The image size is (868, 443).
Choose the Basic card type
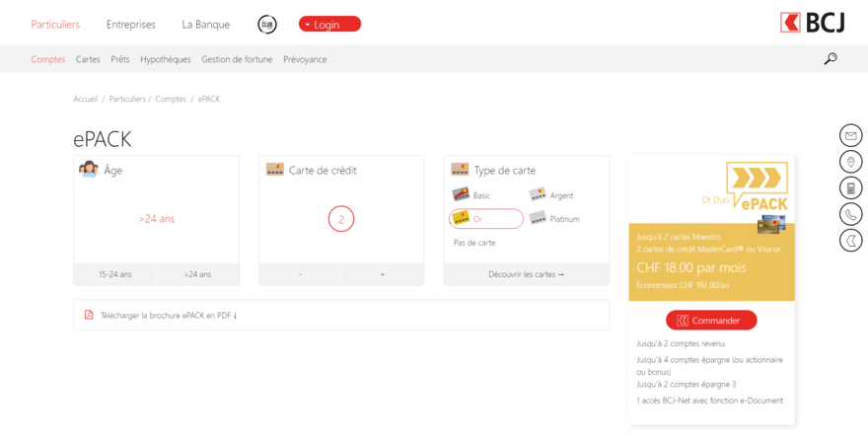(x=481, y=195)
